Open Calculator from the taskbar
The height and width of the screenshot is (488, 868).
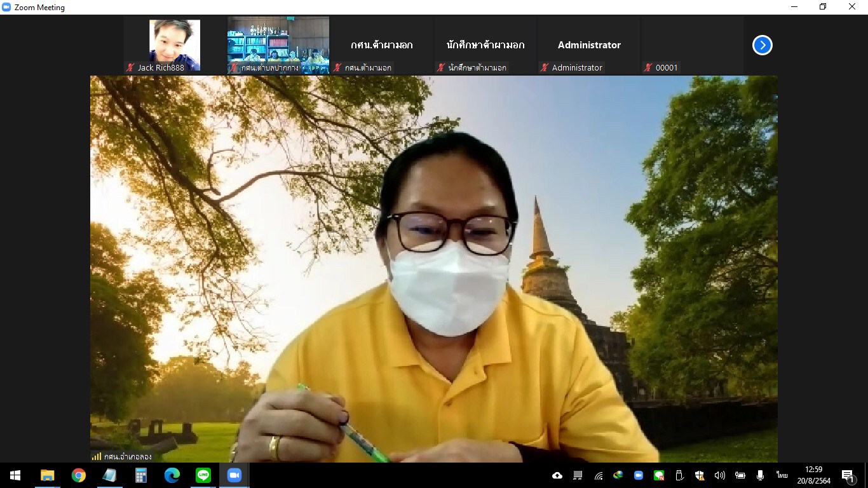(x=141, y=475)
